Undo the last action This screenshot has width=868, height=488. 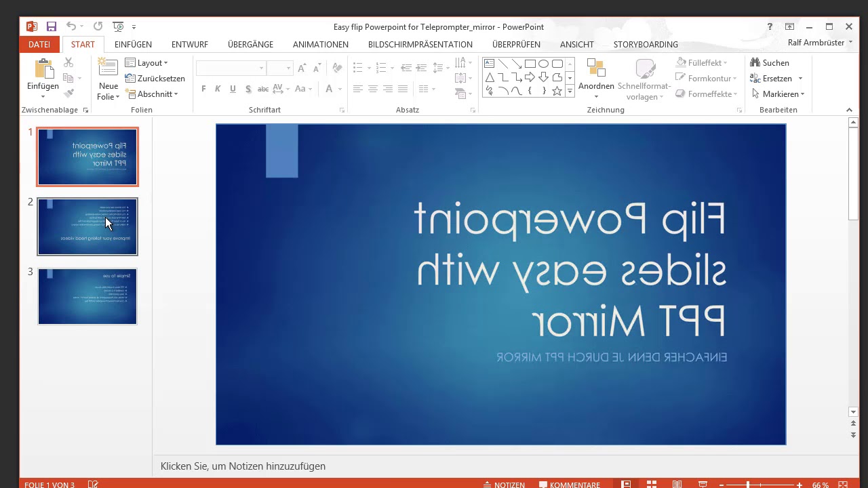coord(71,26)
